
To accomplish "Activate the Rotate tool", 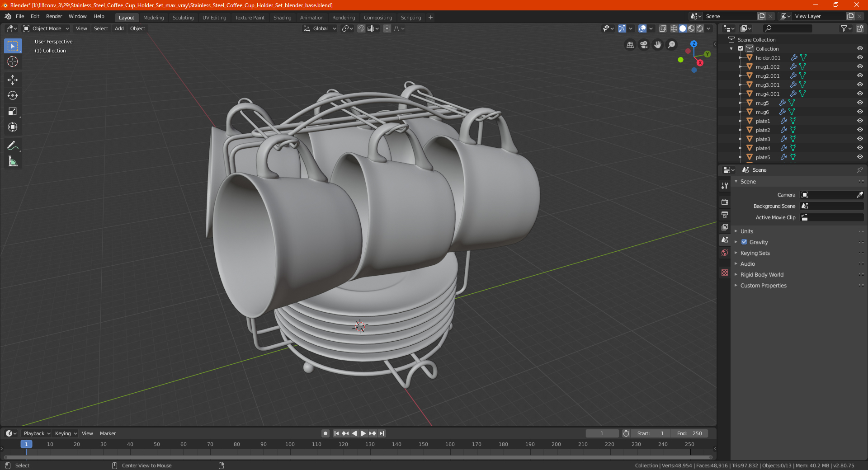I will click(13, 95).
